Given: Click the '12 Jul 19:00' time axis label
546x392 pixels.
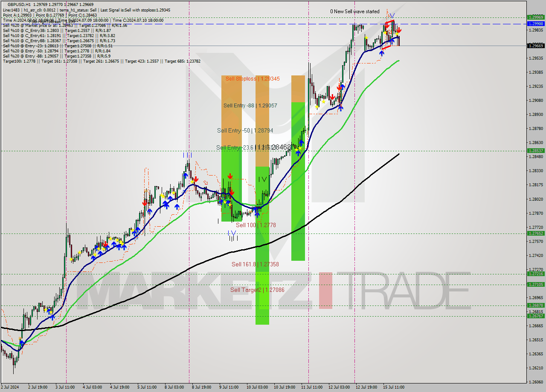Looking at the screenshot, I should (x=366, y=387).
